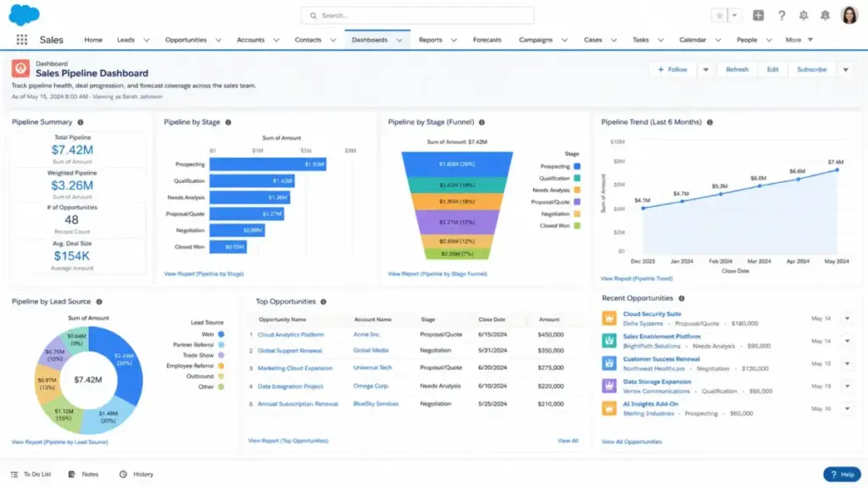Click the Closed Won green legend swatch

[x=576, y=225]
